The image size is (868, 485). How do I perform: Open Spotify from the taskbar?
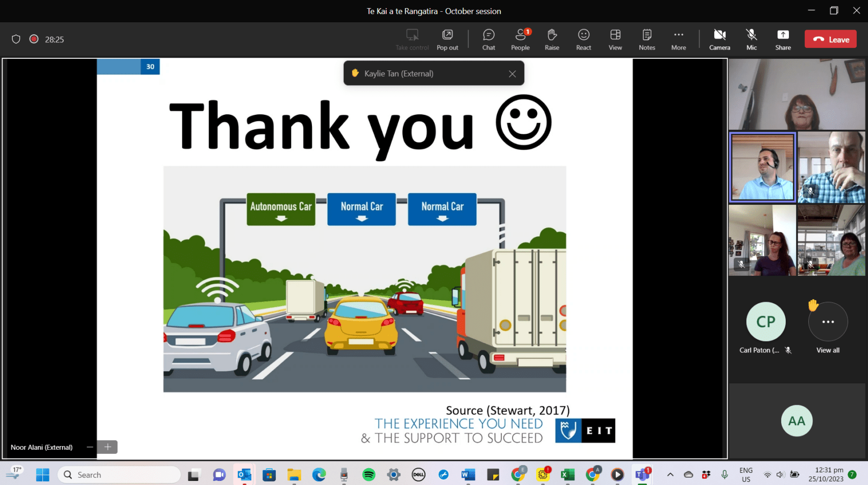[x=369, y=474]
